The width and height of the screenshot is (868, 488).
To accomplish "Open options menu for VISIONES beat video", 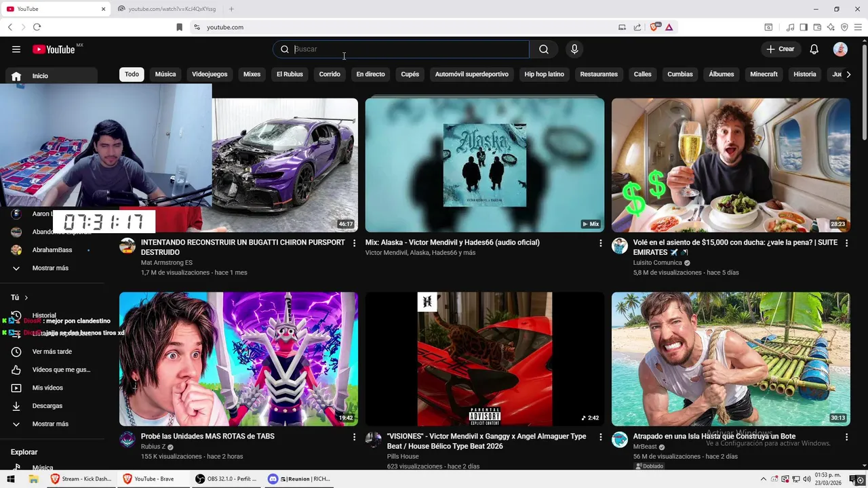I will coord(600,437).
